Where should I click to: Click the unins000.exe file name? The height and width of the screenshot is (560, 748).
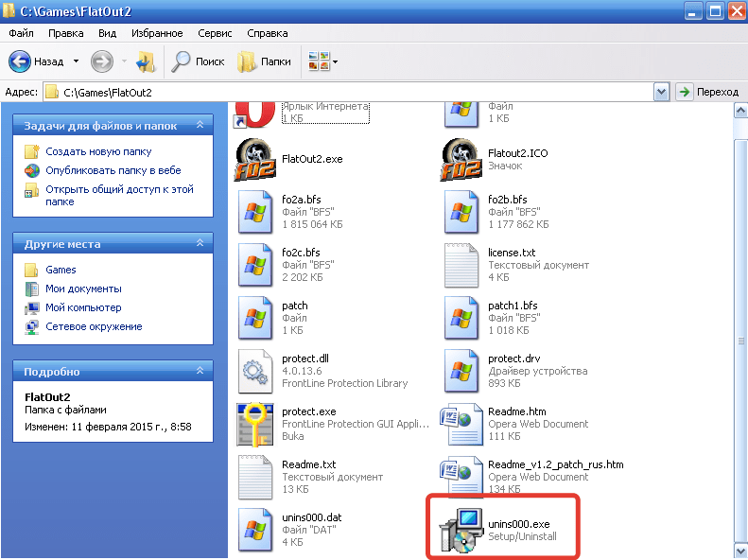point(518,524)
